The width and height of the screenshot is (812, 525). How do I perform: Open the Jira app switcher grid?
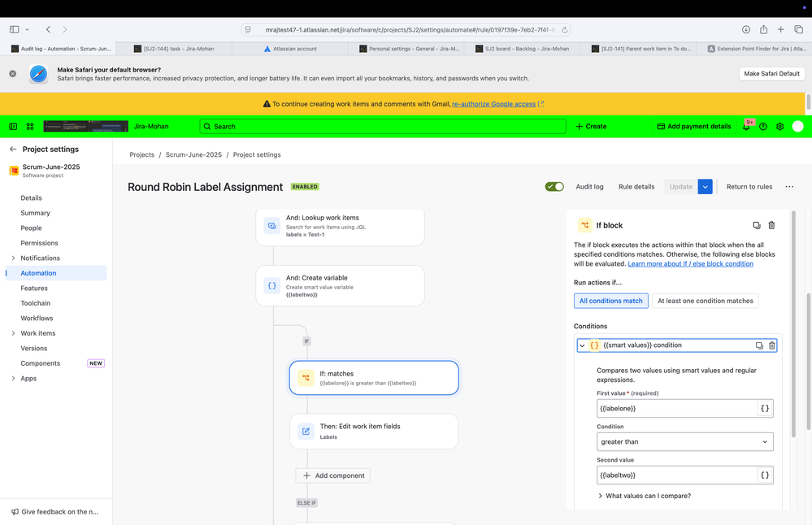(30, 126)
